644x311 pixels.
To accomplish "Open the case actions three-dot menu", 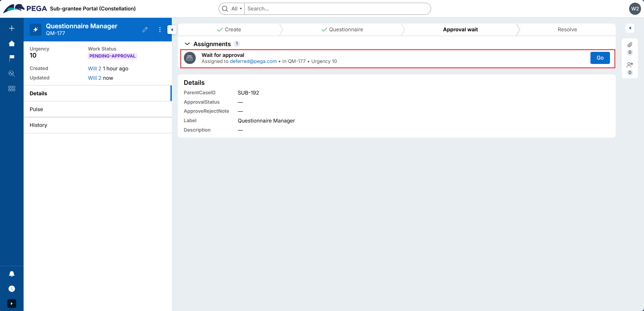I will pos(160,30).
